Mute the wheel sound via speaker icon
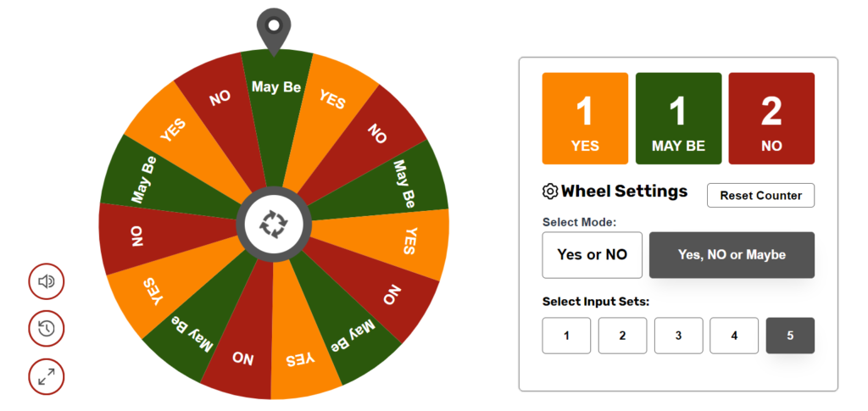 point(47,281)
